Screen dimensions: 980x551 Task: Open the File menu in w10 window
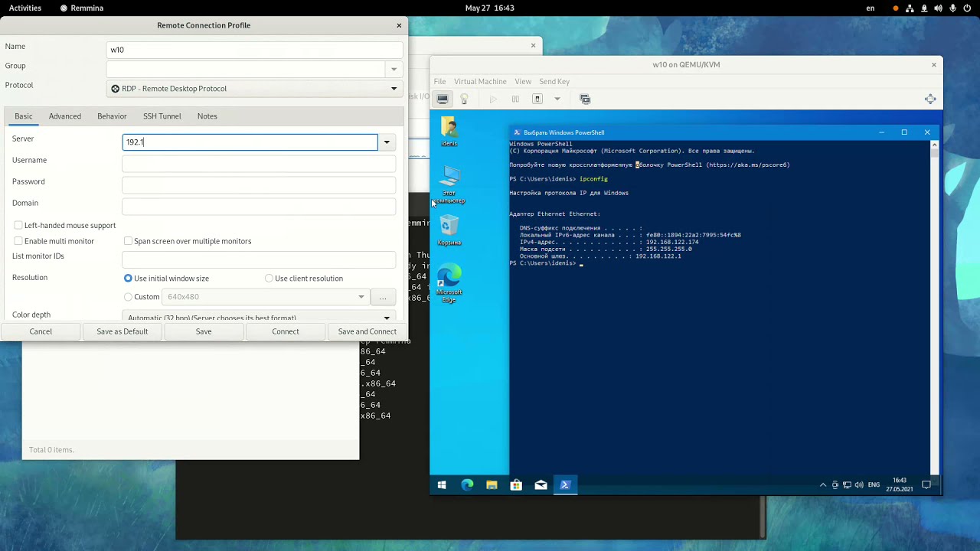(x=439, y=81)
